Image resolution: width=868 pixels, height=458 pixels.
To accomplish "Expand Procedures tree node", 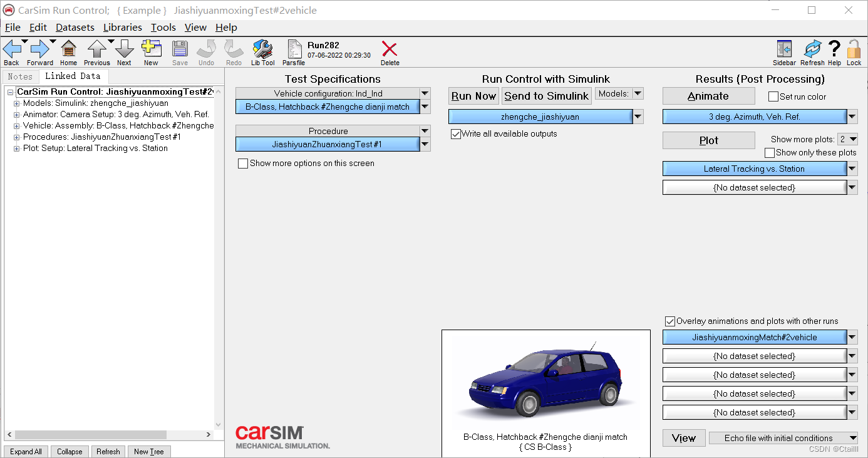I will point(17,137).
